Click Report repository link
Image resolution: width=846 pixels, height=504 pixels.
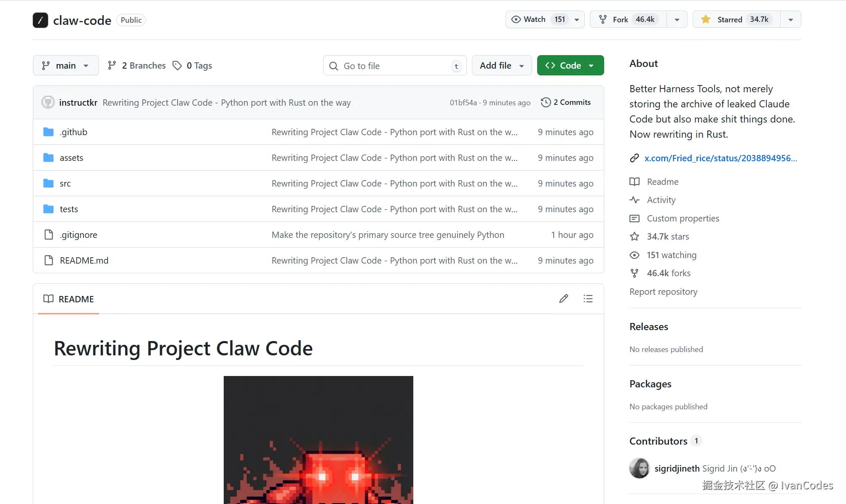point(663,292)
